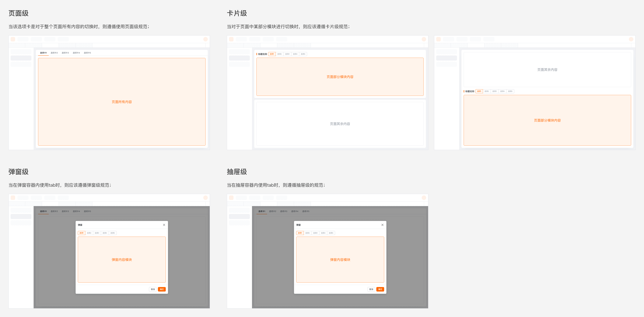Image resolution: width=644 pixels, height=317 pixels.
Task: Switch to 选项5 in the 卡片级 mockup with tabs on top
Action: (x=303, y=54)
